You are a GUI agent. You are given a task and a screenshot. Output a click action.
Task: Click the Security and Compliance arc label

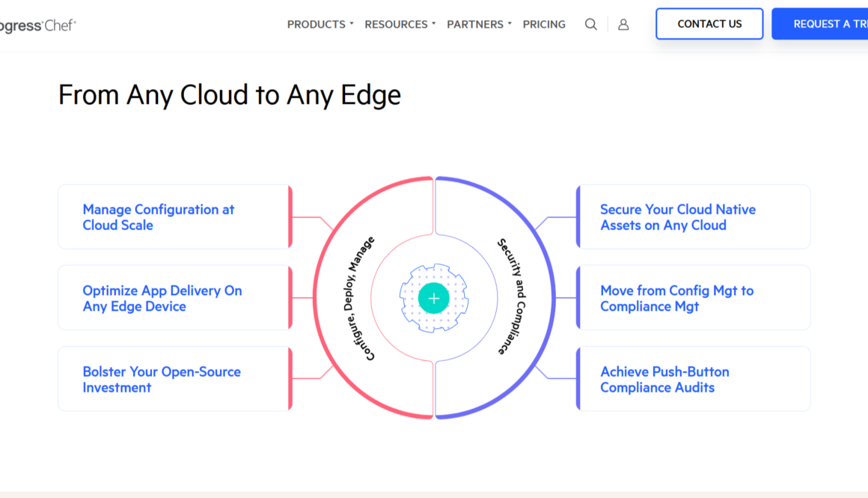click(x=512, y=297)
